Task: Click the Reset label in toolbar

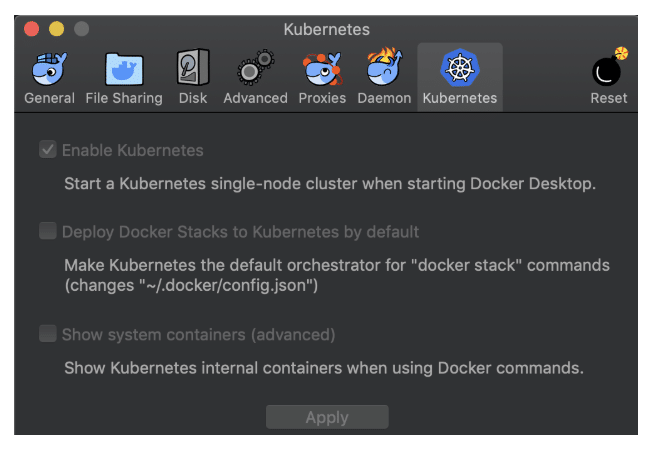Action: coord(609,98)
